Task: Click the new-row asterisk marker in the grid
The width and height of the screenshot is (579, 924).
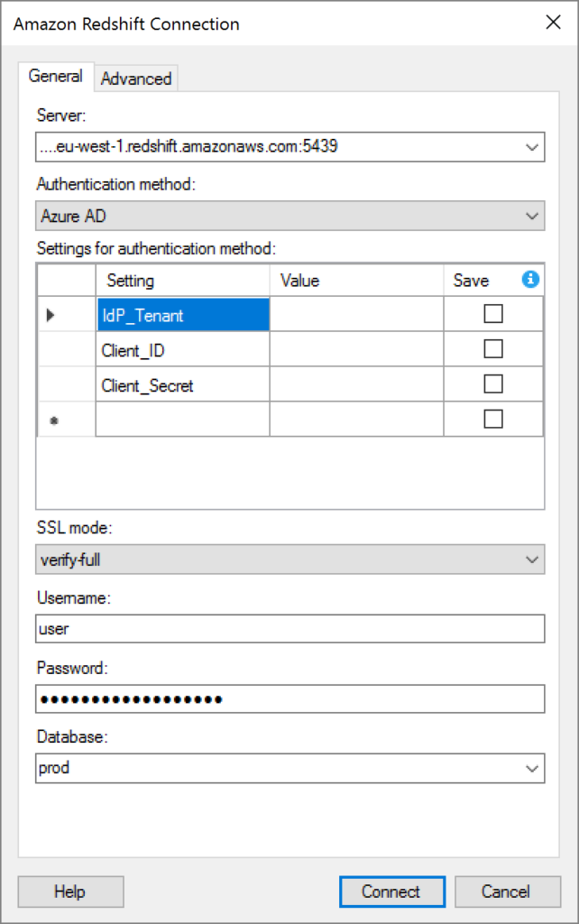Action: click(53, 420)
